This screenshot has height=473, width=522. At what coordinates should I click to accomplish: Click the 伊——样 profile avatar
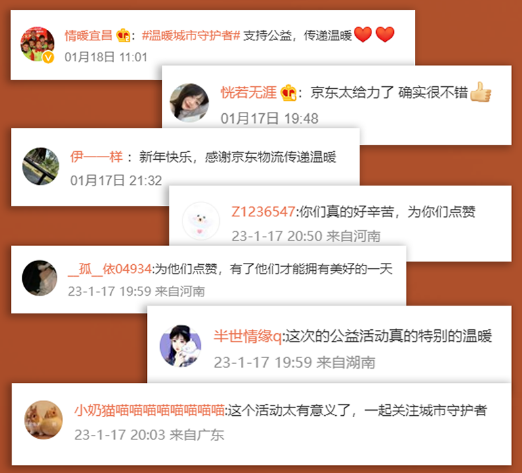(x=41, y=166)
